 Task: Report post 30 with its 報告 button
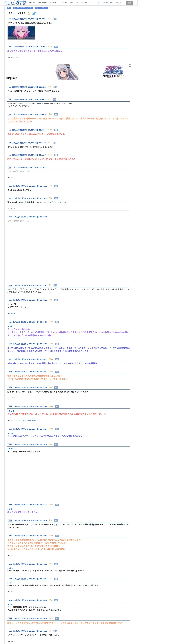(55, 631)
